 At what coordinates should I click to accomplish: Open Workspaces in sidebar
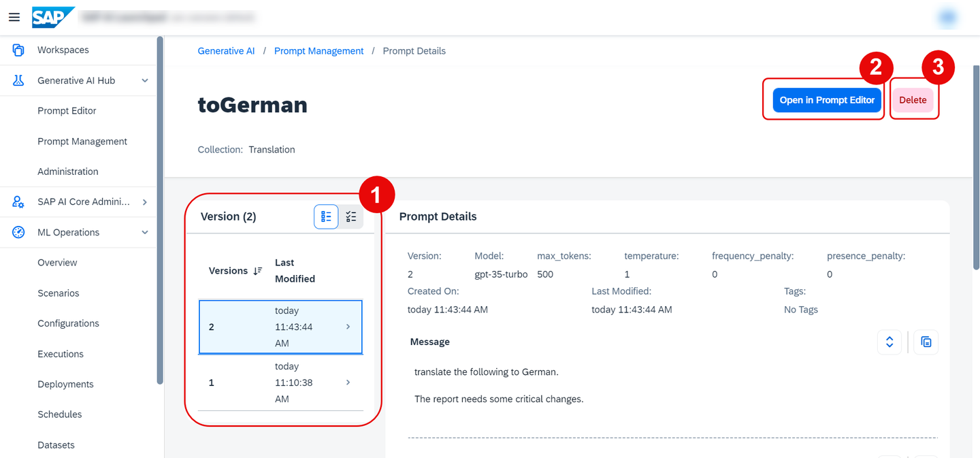[63, 50]
